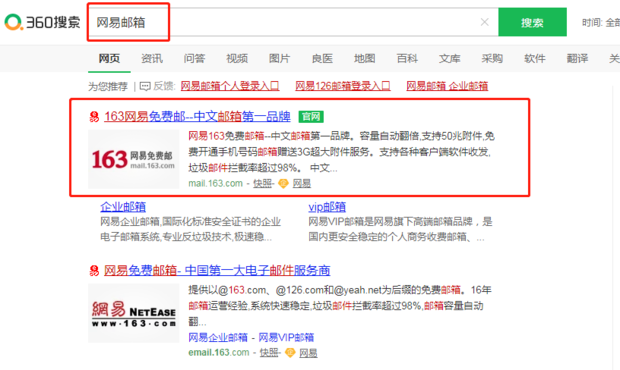The width and height of the screenshot is (620, 370).
Task: Select the 网页 tab
Action: (x=109, y=59)
